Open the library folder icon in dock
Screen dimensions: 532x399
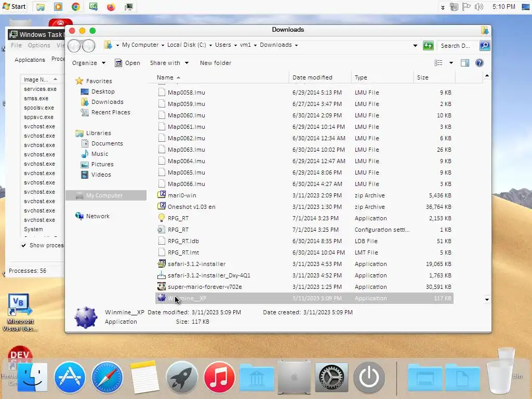(x=257, y=377)
